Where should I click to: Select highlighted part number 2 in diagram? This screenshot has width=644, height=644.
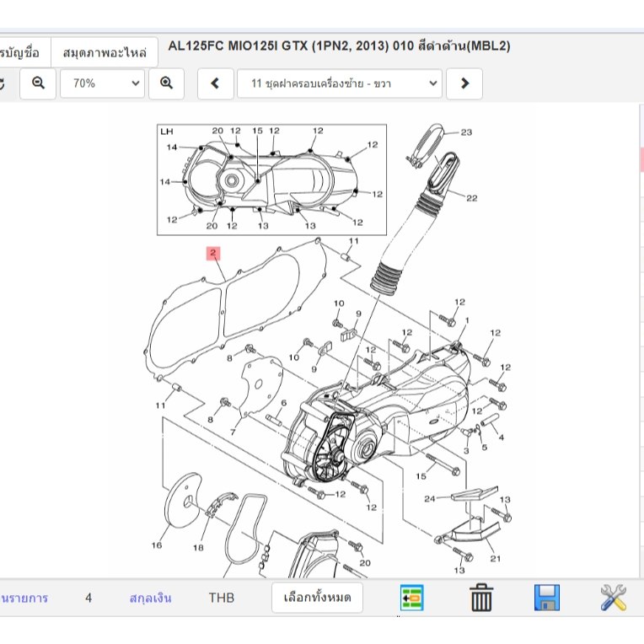(x=213, y=253)
